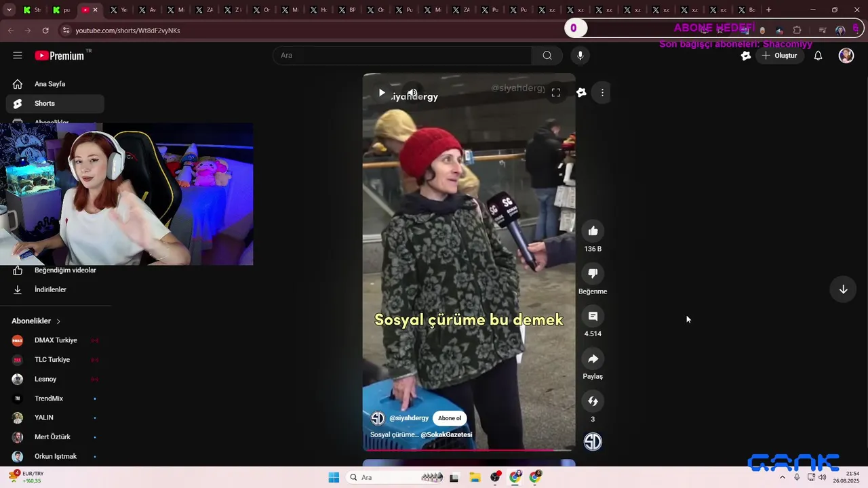
Task: Mute the Shorts video volume
Action: (412, 93)
